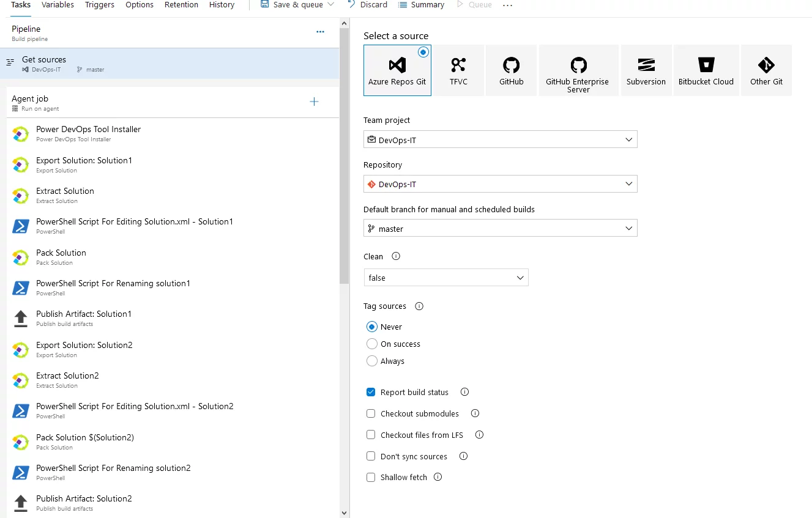Open the Clean dropdown set to false
The image size is (812, 518).
point(445,277)
